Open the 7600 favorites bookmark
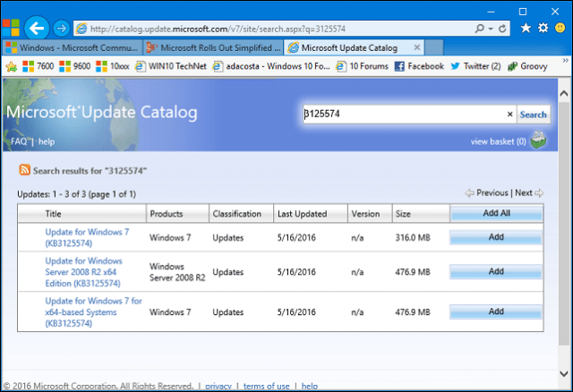This screenshot has width=573, height=392. (x=38, y=66)
